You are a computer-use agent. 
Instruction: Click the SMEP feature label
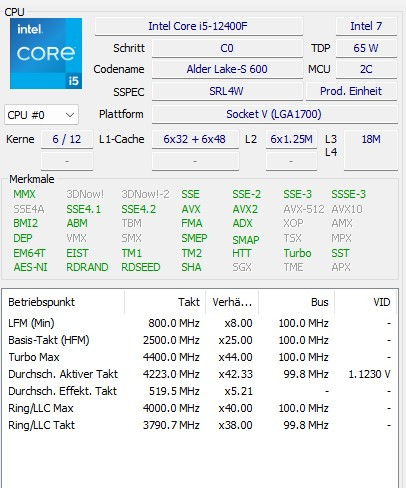coord(194,238)
